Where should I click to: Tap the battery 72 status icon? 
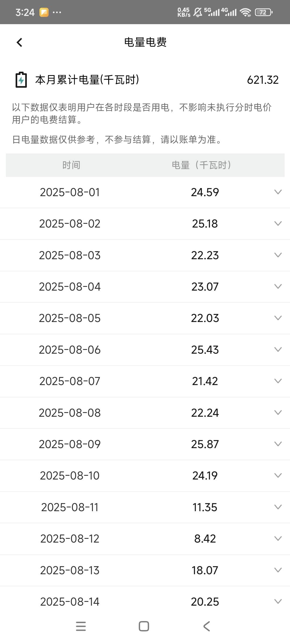click(264, 12)
